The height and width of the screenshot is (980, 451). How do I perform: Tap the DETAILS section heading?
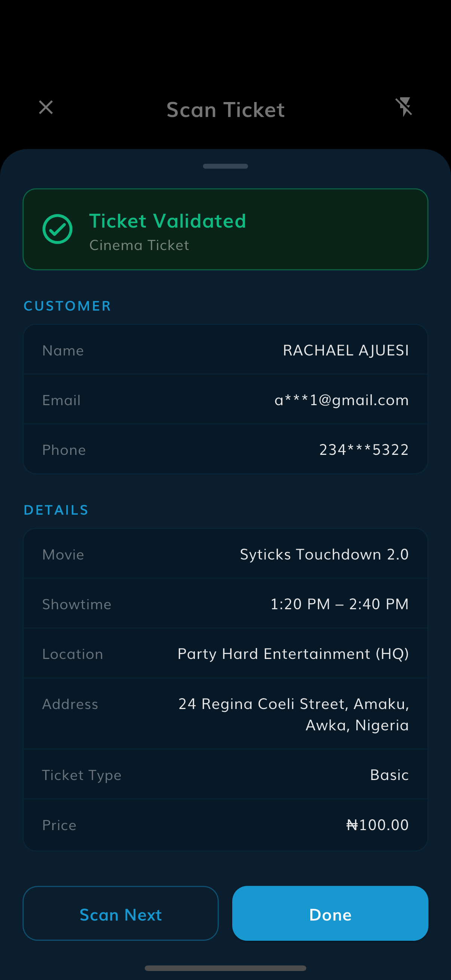coord(56,510)
